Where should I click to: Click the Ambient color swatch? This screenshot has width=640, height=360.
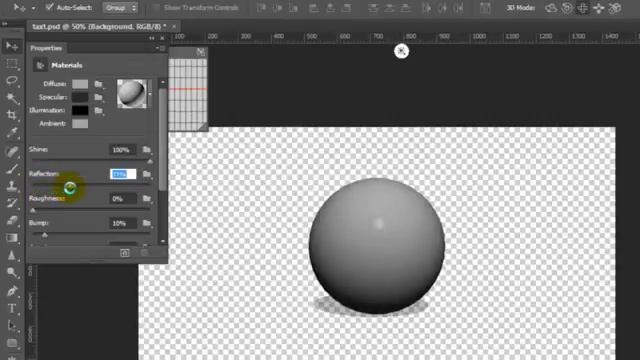tap(80, 124)
